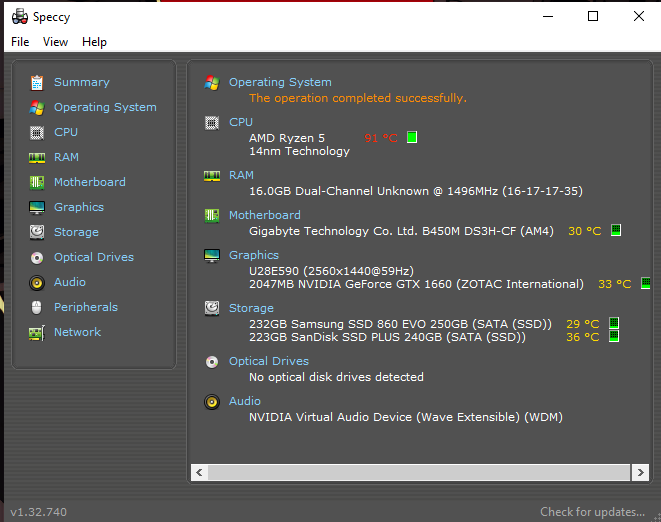Click the red 91 °C CPU temperature

pyautogui.click(x=381, y=138)
